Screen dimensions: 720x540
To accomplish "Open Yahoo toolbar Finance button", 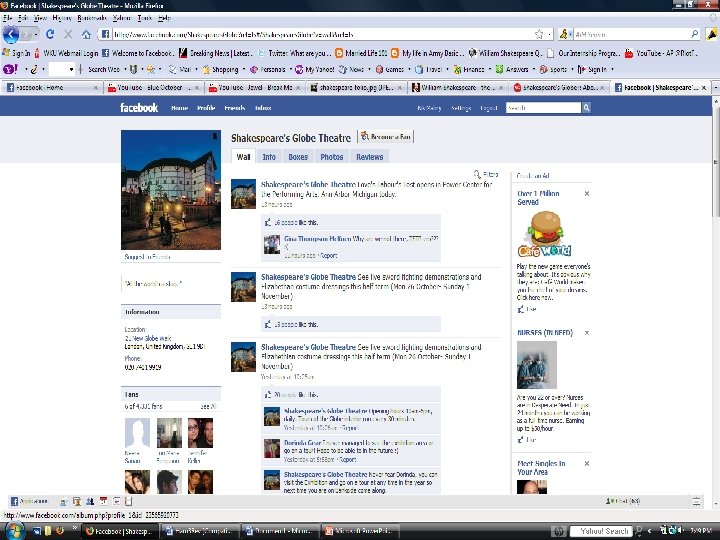I will 469,69.
